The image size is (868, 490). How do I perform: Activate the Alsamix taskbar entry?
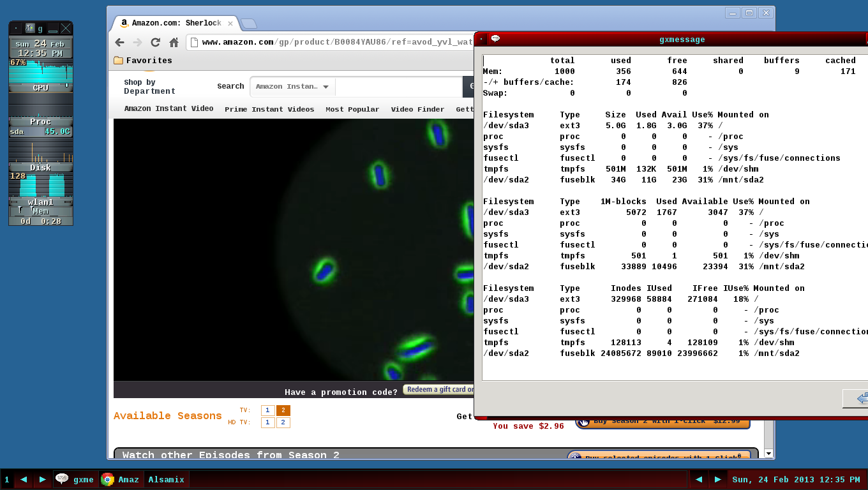tap(166, 479)
